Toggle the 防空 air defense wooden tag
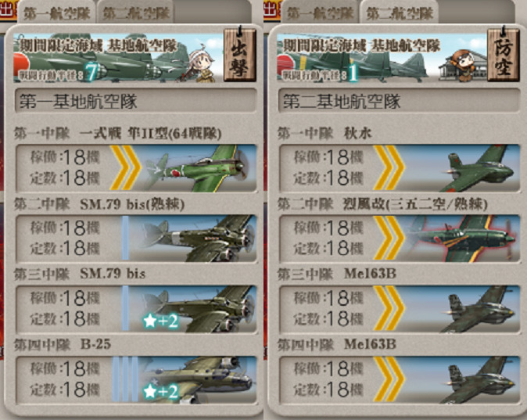 click(x=504, y=55)
